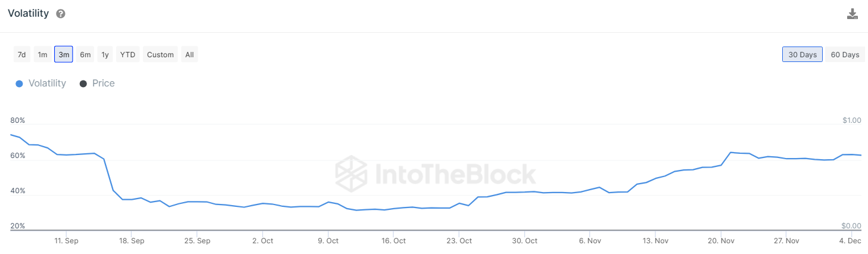
Task: Choose the 6m time range
Action: pos(85,55)
